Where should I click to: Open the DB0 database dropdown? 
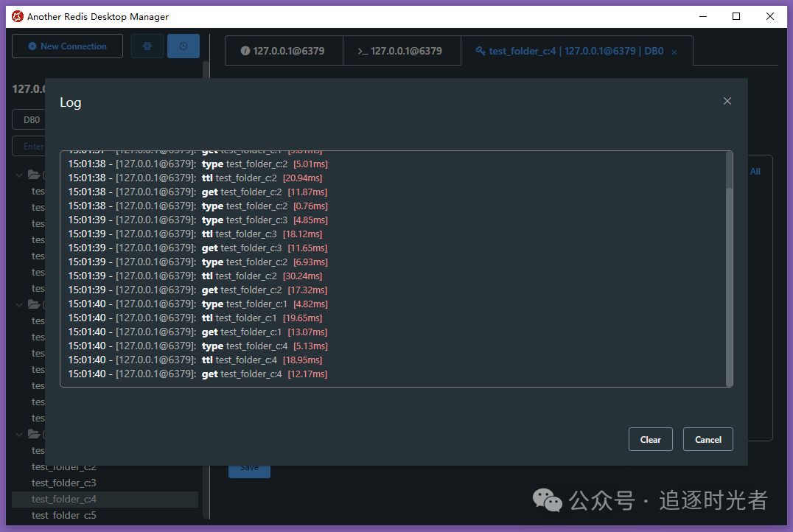[29, 120]
